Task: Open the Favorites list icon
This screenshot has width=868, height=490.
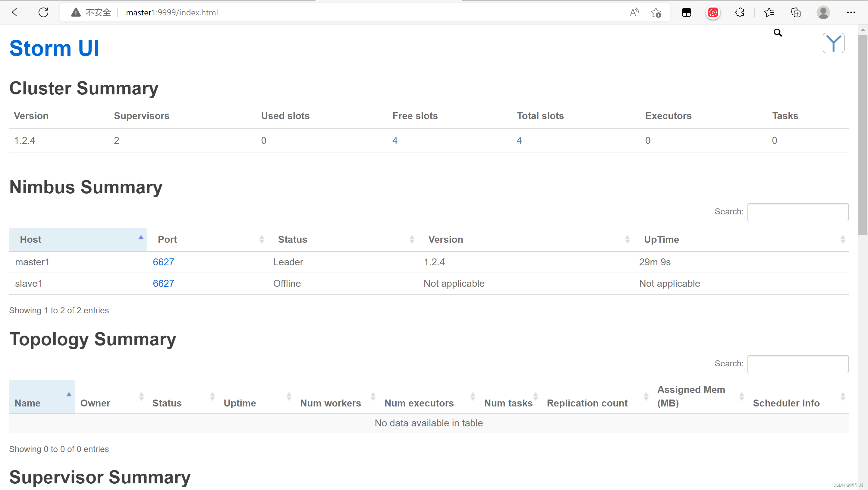Action: 769,12
